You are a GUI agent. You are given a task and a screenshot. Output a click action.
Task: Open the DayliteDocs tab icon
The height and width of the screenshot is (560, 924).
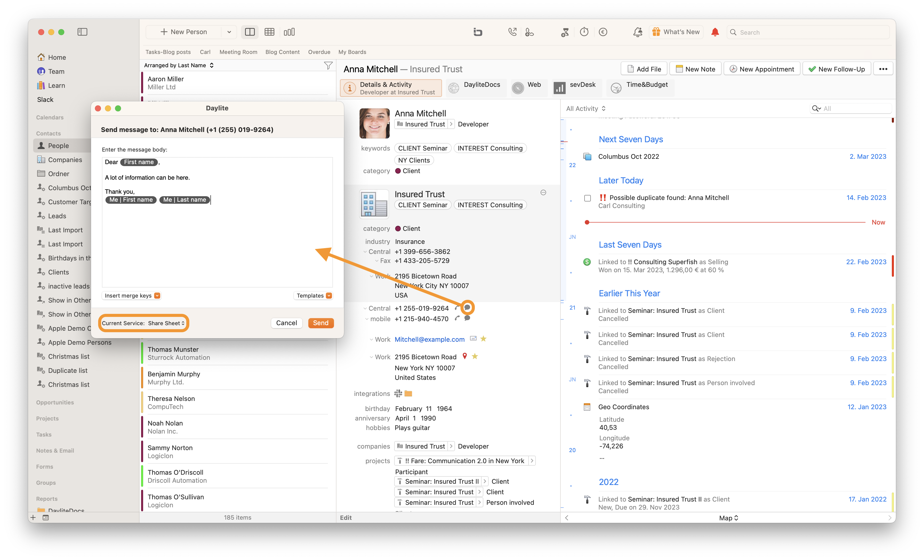[x=454, y=88]
